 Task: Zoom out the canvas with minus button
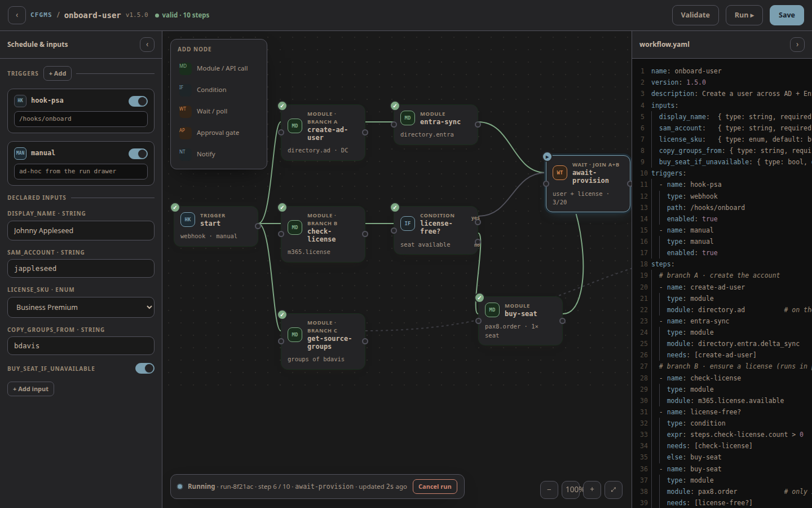pyautogui.click(x=549, y=490)
